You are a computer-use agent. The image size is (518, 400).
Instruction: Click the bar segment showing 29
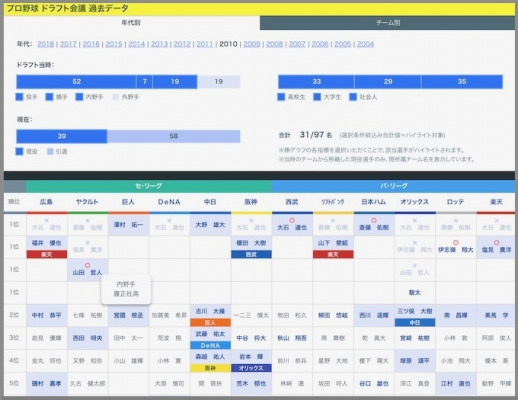[388, 82]
